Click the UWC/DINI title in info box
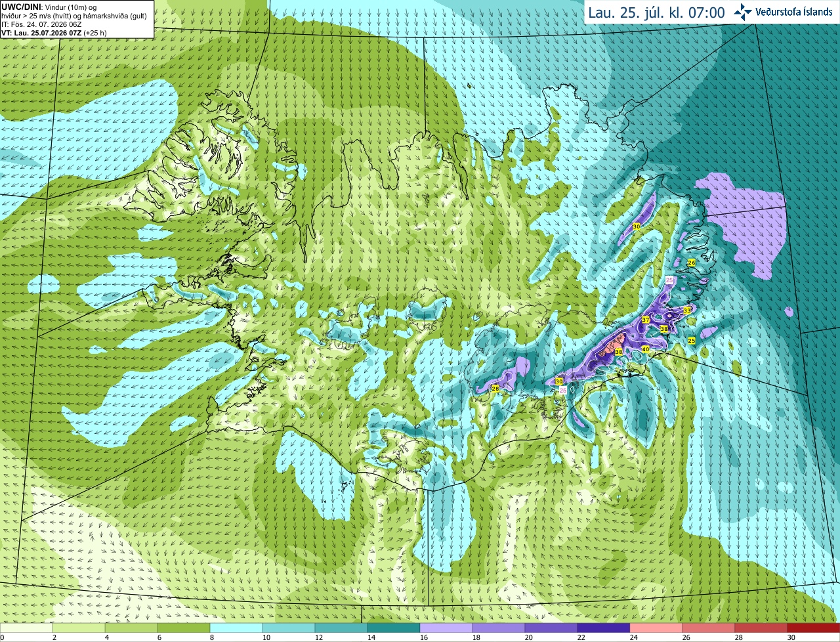This screenshot has width=840, height=642. (21, 7)
